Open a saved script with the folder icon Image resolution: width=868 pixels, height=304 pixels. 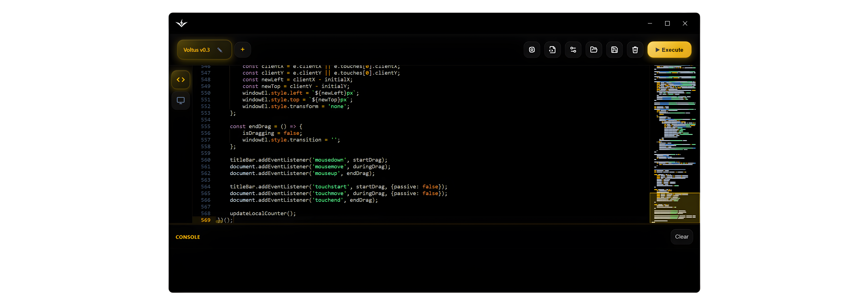coord(594,50)
